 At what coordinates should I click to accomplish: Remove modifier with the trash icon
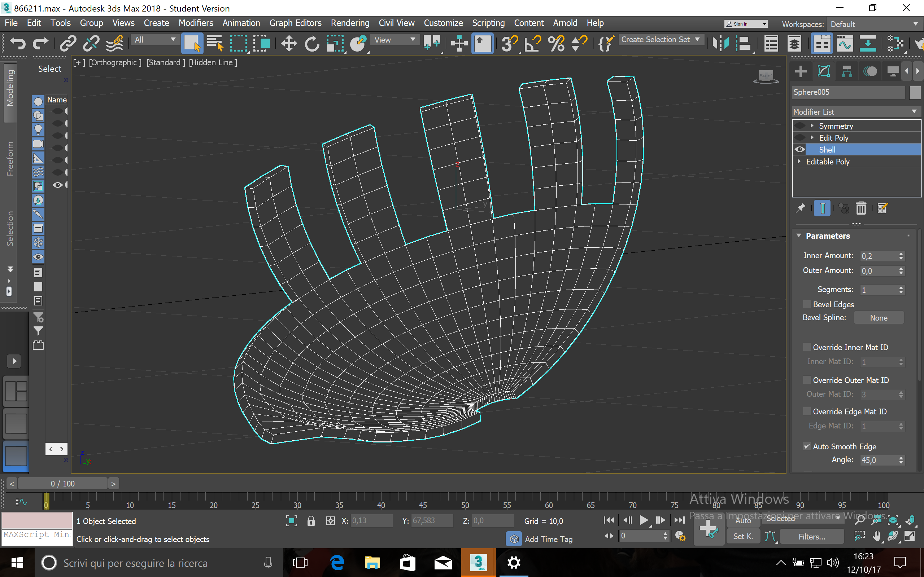pyautogui.click(x=860, y=208)
